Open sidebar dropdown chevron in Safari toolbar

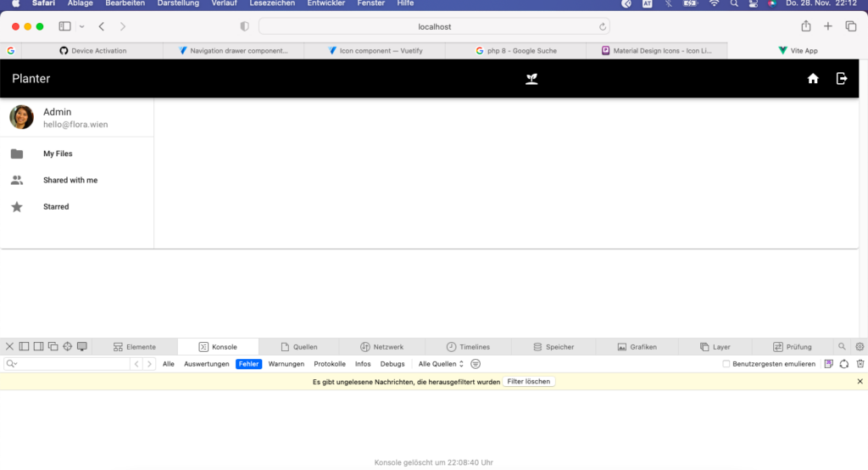coord(82,26)
